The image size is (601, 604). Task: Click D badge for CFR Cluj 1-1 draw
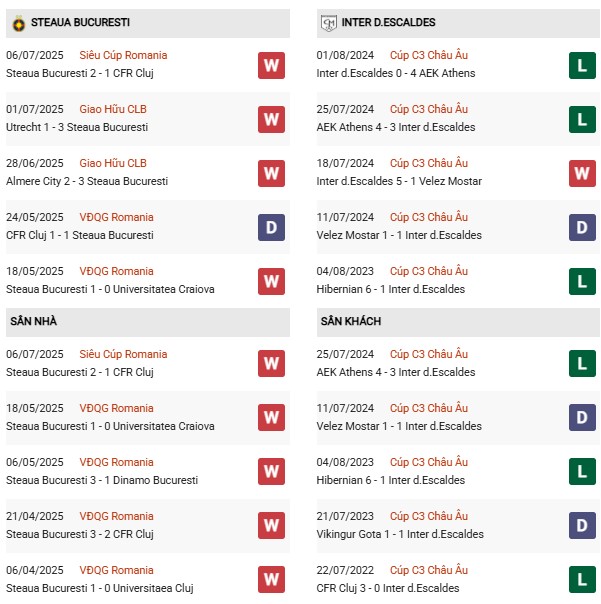point(271,227)
